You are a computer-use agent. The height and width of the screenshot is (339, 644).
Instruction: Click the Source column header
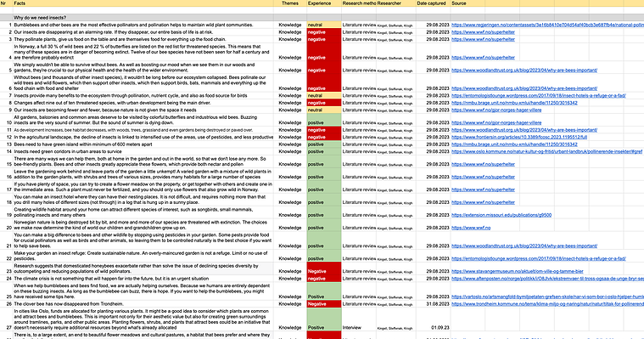point(468,3)
